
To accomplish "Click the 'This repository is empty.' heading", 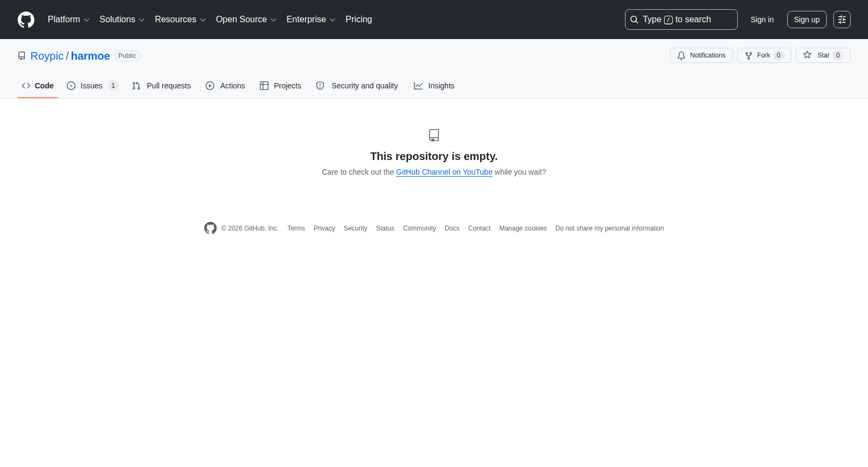I will [x=434, y=156].
